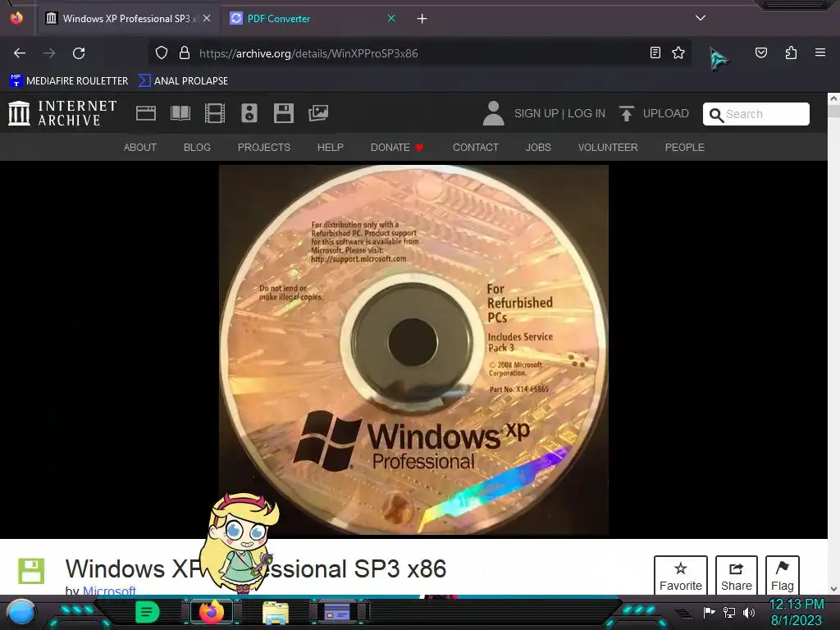Open the HELP menu item
The image size is (840, 630).
(330, 148)
